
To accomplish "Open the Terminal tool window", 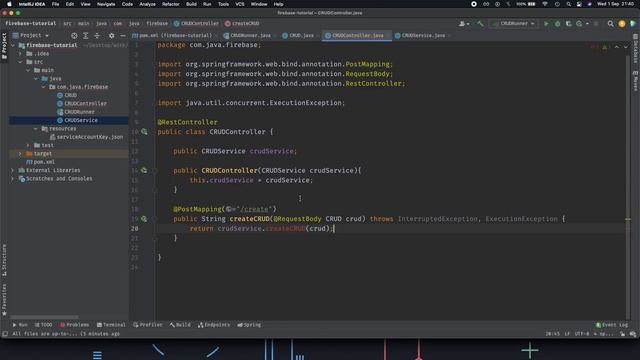I will click(111, 325).
